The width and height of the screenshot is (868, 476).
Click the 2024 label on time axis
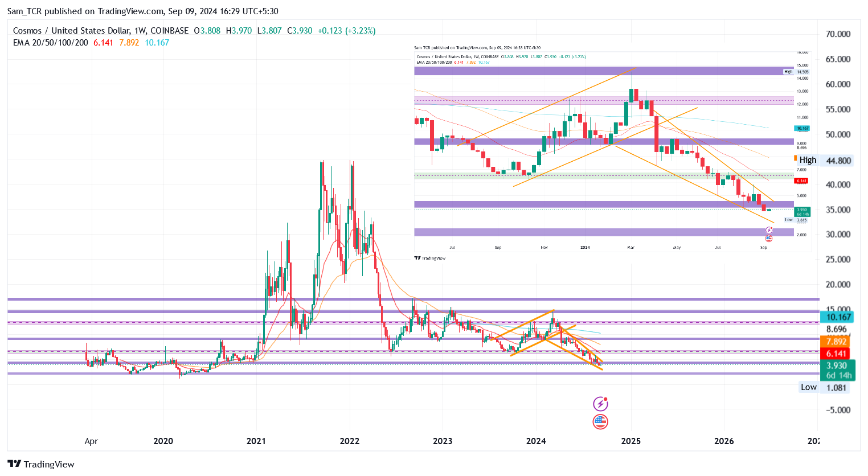click(536, 441)
